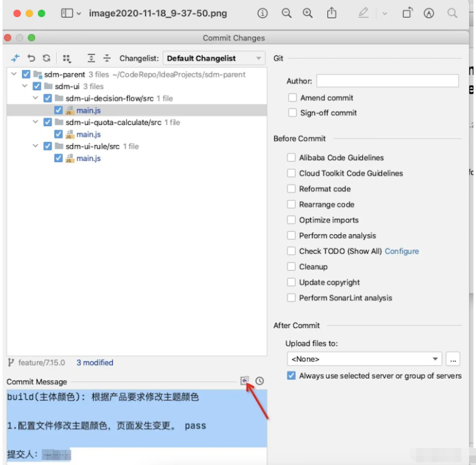Click the feature/7.15.0 branch label
476x465 pixels.
point(42,362)
